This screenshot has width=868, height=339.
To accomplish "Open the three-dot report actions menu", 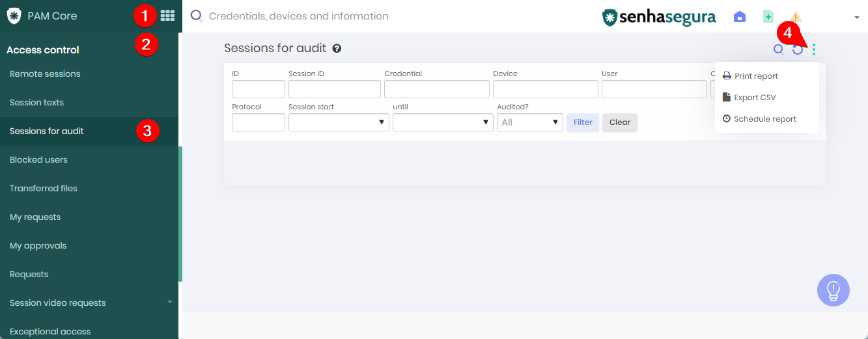I will [814, 49].
